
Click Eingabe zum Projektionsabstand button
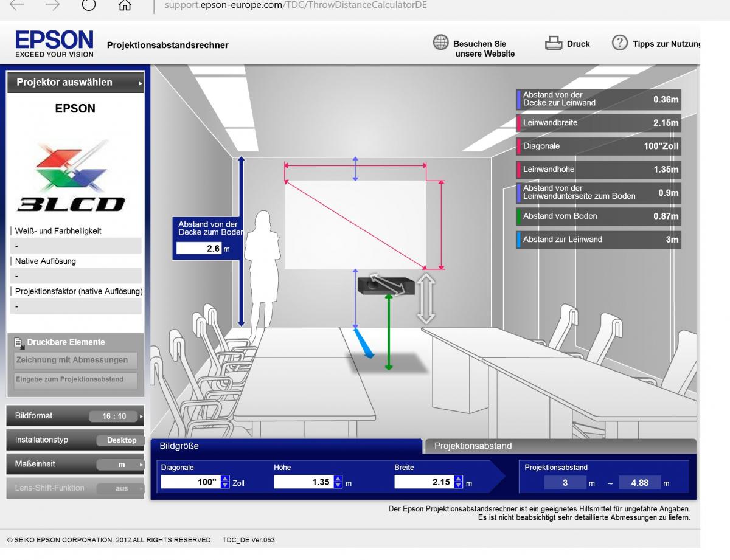tap(75, 380)
